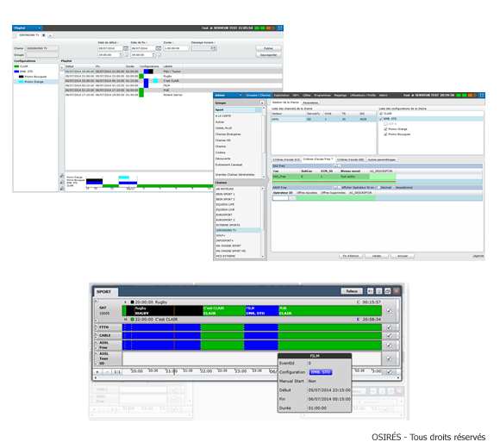Click clock icon beside start time field

(126, 55)
